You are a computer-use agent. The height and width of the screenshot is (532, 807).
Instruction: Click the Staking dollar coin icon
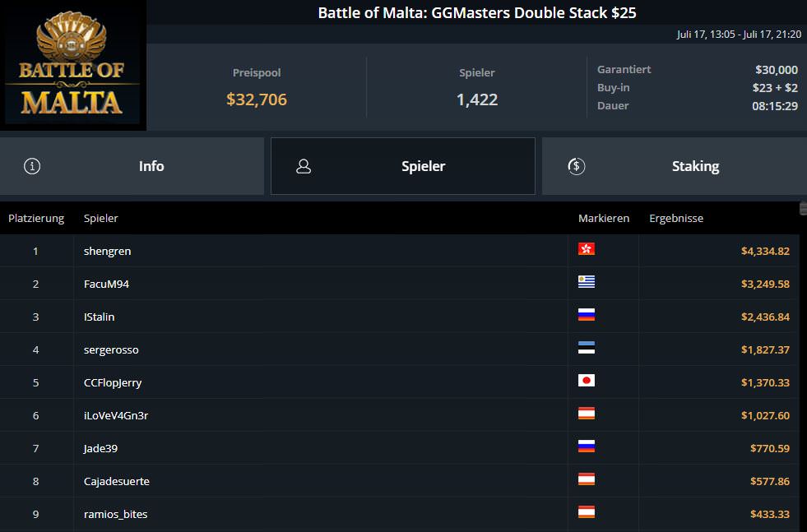tap(577, 166)
